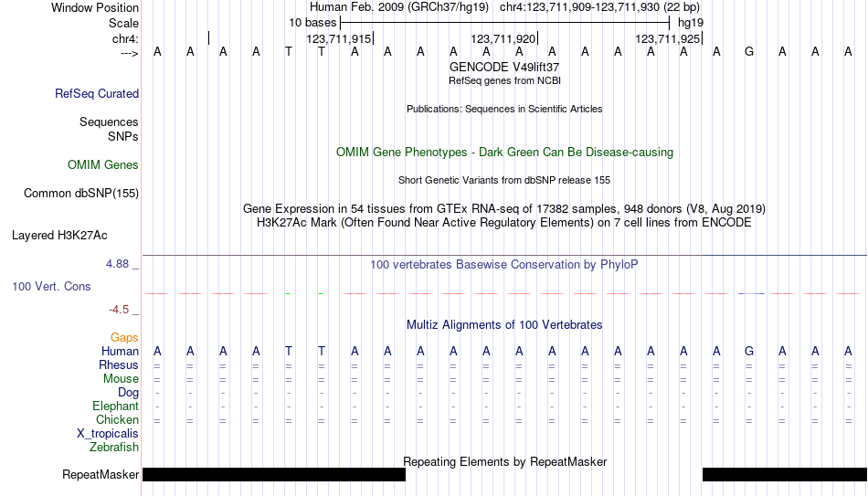This screenshot has height=496, width=868.
Task: Select the Elephant alignment row label
Action: (116, 406)
